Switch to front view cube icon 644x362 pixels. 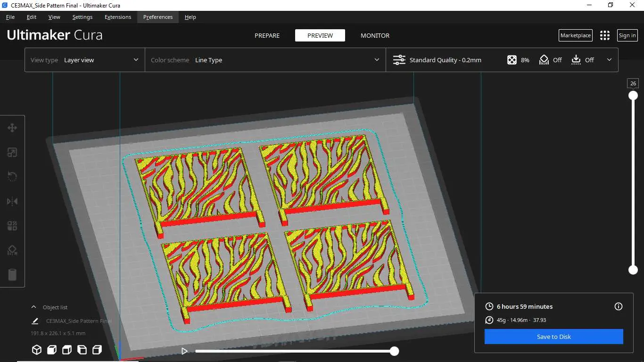click(x=52, y=350)
